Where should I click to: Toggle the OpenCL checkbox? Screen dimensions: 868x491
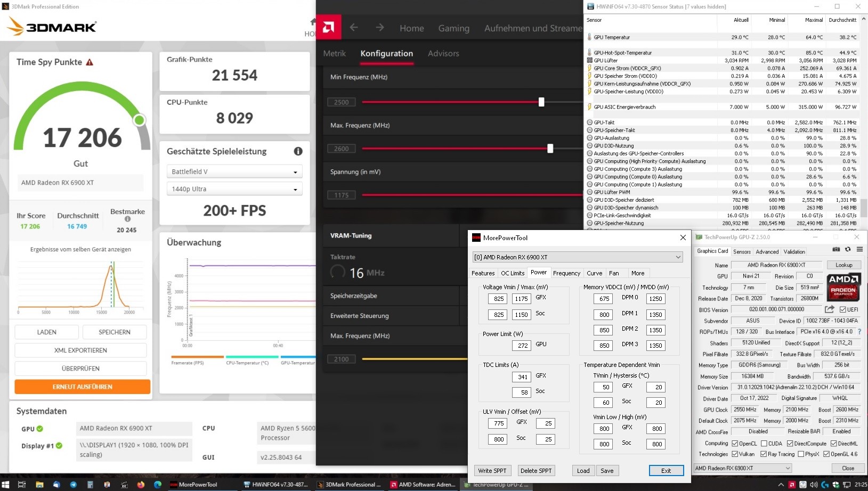735,444
